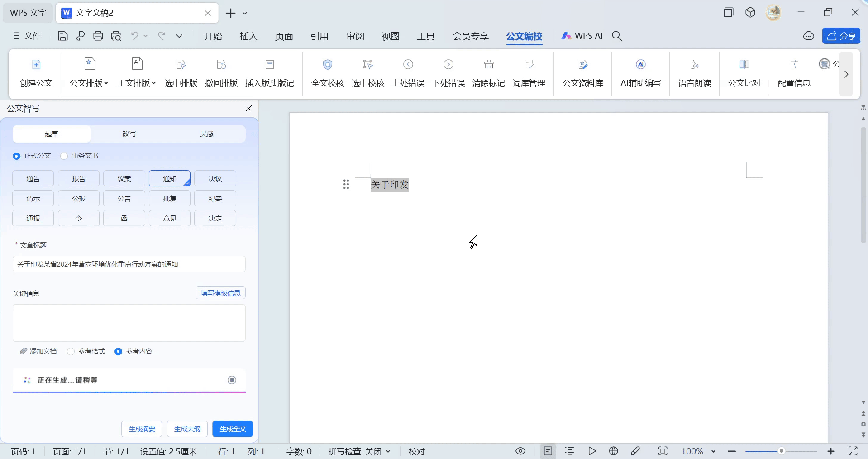The image size is (868, 459).
Task: Click the Redo arrow icon
Action: (162, 36)
